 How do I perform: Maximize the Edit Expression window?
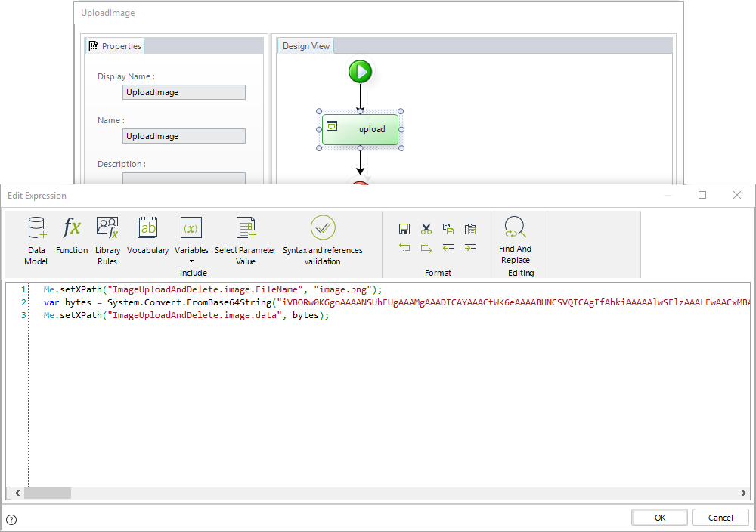point(702,195)
